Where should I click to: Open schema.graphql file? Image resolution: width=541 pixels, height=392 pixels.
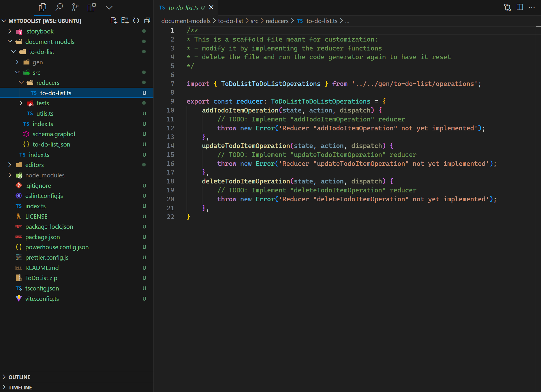(x=77, y=134)
